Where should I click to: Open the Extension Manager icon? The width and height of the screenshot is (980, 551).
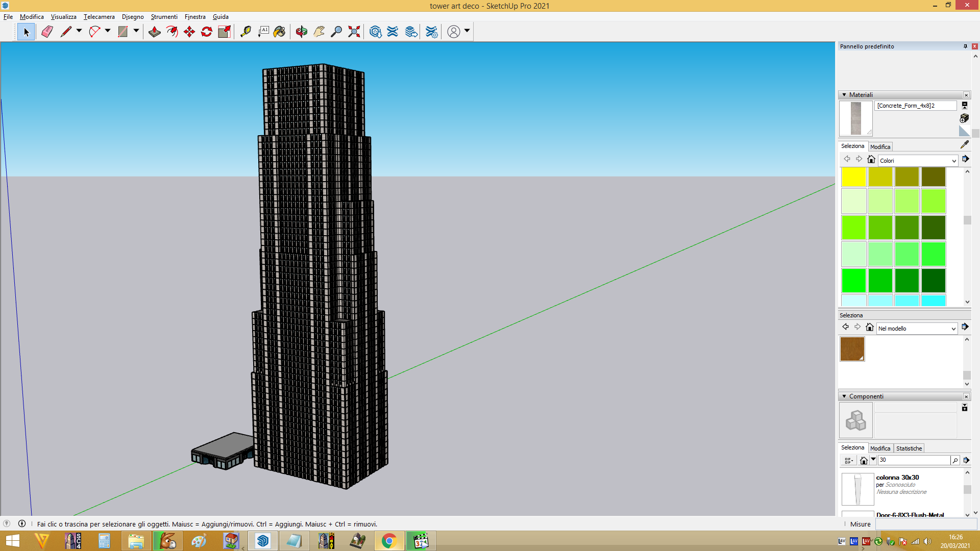[432, 32]
